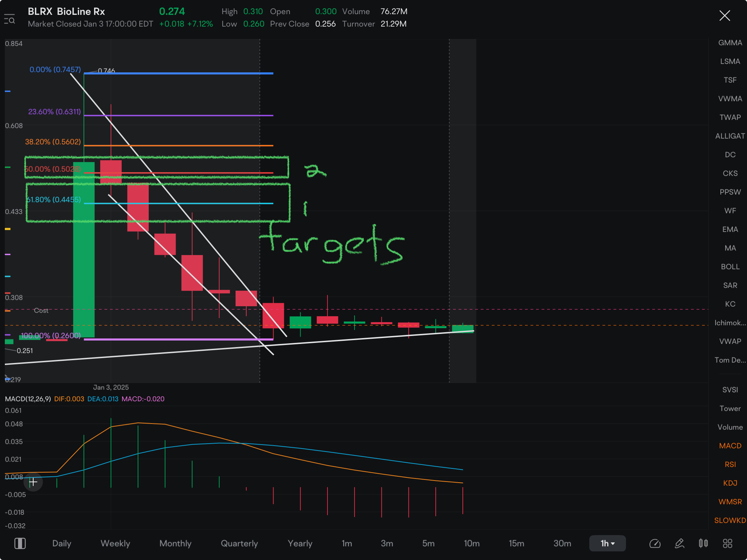747x560 pixels.
Task: Toggle the active SLOWKD indicator
Action: pyautogui.click(x=730, y=521)
